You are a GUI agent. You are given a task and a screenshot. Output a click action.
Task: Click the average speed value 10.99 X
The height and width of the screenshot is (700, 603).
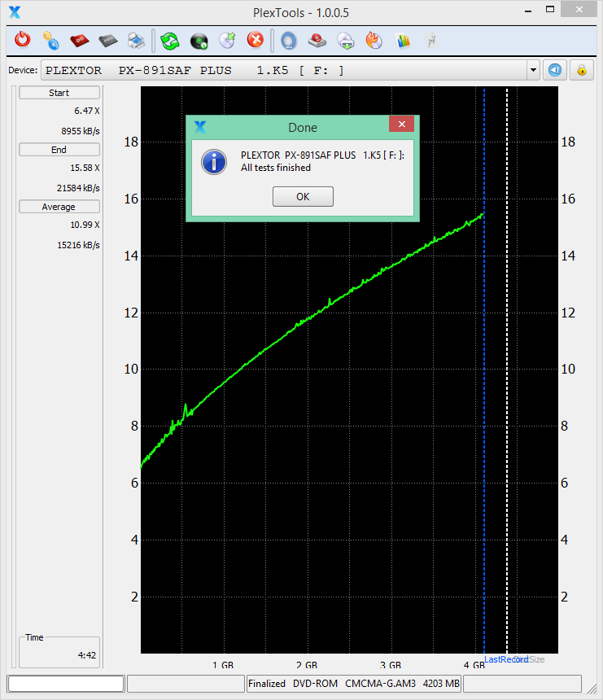[x=85, y=225]
